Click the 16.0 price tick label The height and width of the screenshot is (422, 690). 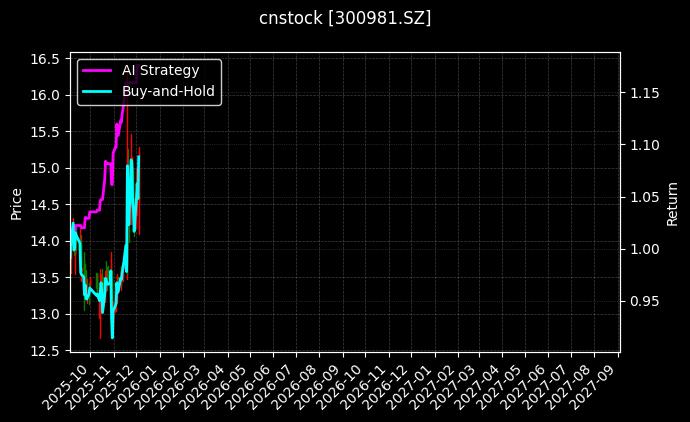coord(45,95)
